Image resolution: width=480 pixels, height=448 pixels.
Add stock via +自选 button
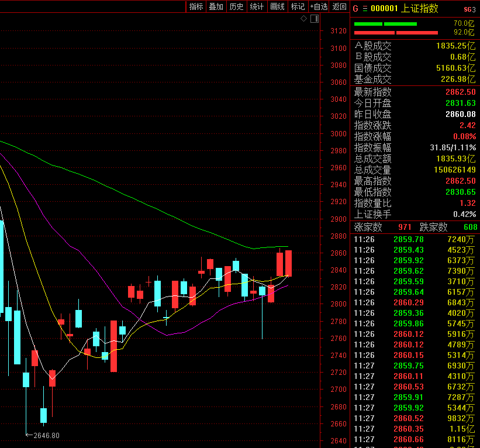coord(319,7)
